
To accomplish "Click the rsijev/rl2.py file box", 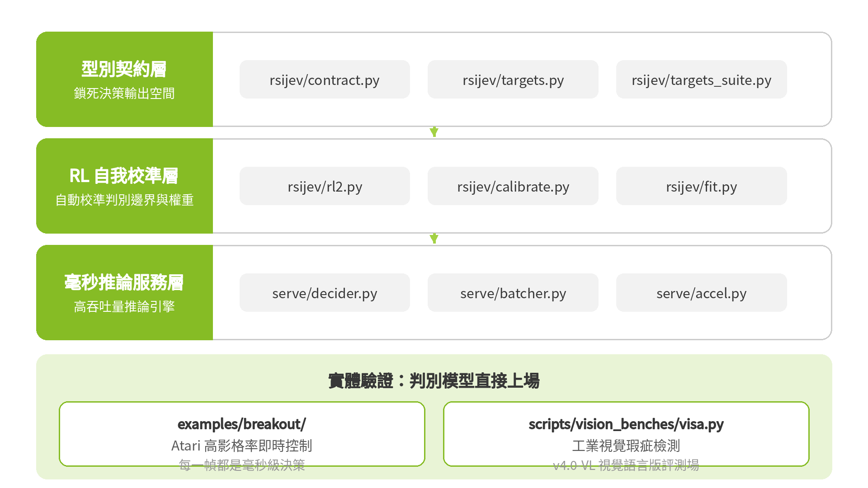I will tap(325, 186).
